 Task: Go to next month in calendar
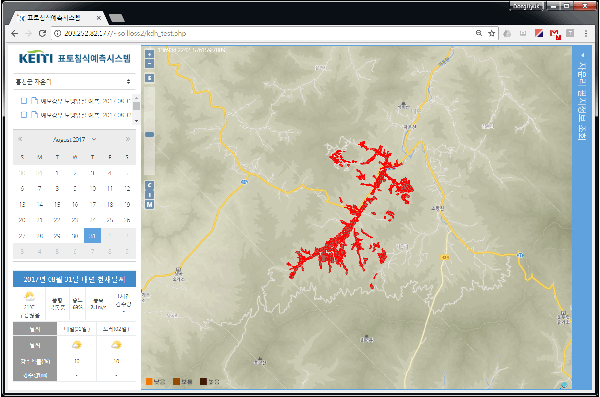(128, 139)
